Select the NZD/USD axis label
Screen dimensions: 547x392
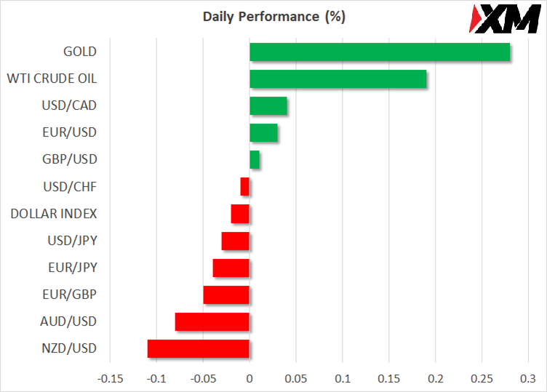(70, 348)
